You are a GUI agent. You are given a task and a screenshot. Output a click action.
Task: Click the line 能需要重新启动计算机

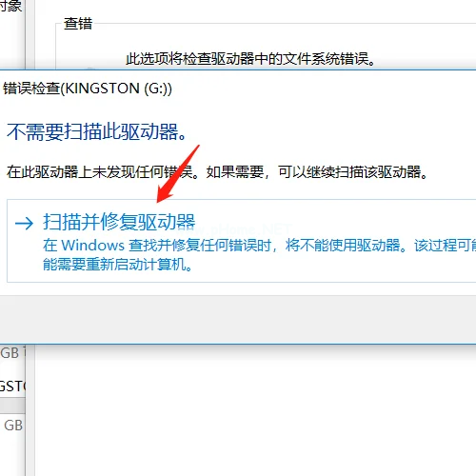click(118, 264)
